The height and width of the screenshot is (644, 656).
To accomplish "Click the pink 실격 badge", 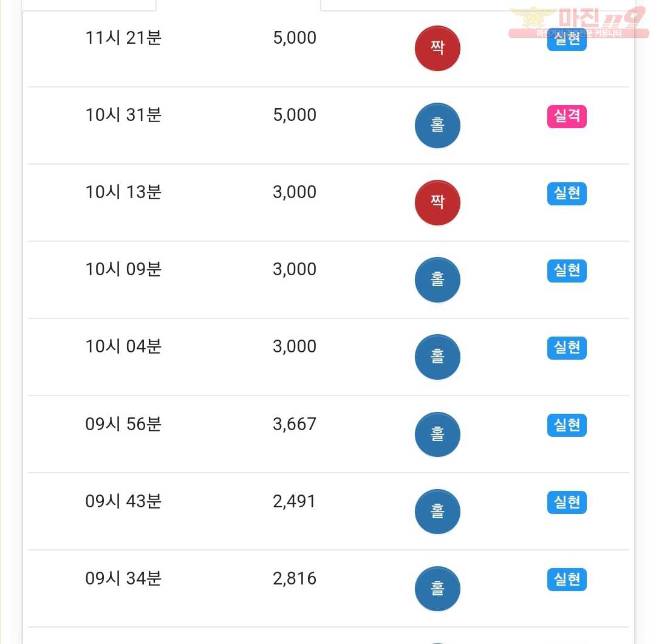I will [x=567, y=116].
